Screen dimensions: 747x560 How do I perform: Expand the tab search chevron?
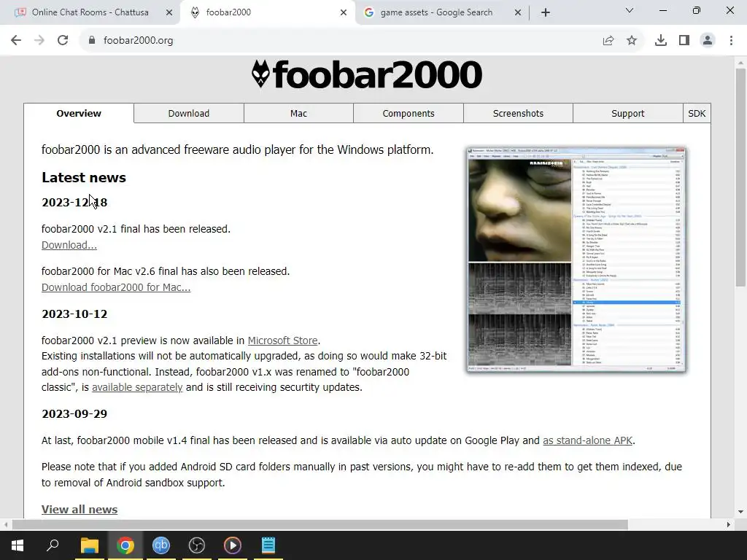[630, 10]
